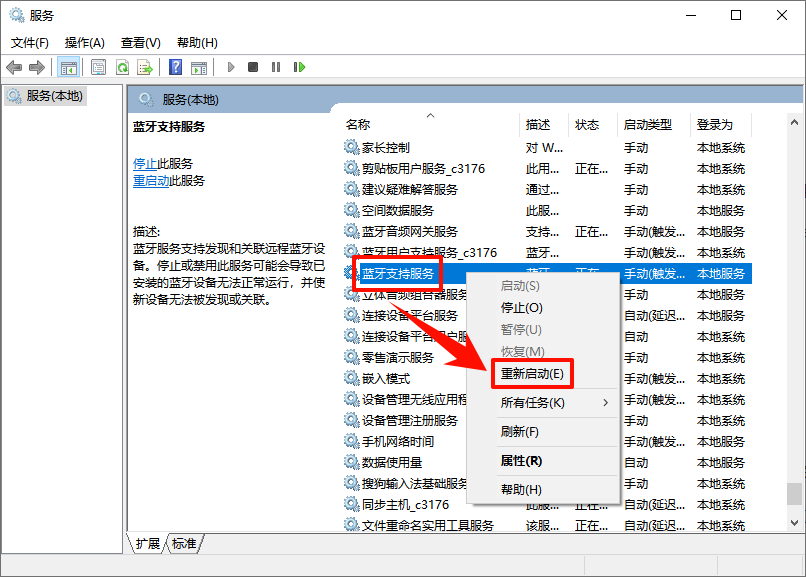
Task: Select the 剪贴板用户服务_c3176 service
Action: point(546,169)
